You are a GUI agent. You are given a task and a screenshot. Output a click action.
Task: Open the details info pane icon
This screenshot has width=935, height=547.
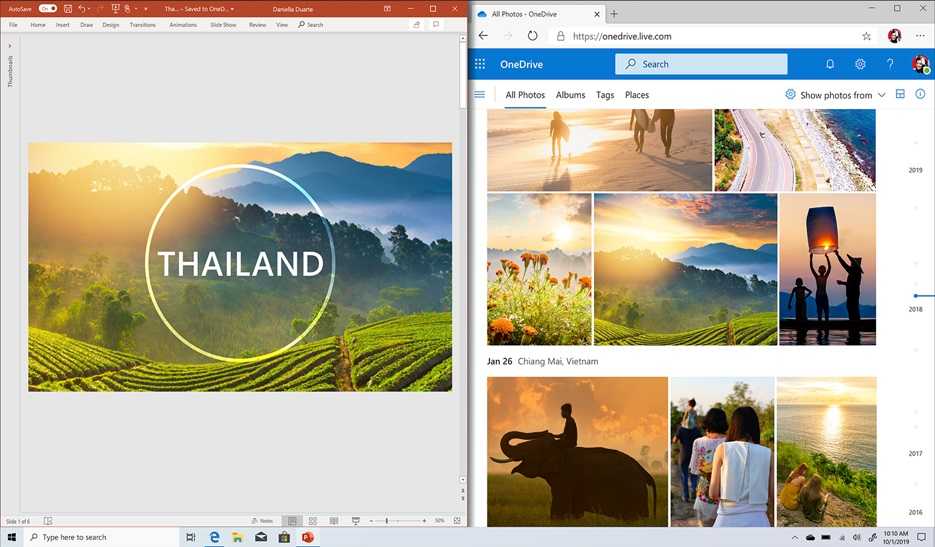pyautogui.click(x=920, y=94)
